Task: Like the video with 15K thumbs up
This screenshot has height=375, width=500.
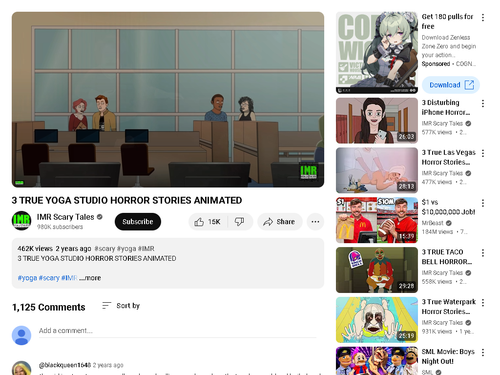Action: 207,222
